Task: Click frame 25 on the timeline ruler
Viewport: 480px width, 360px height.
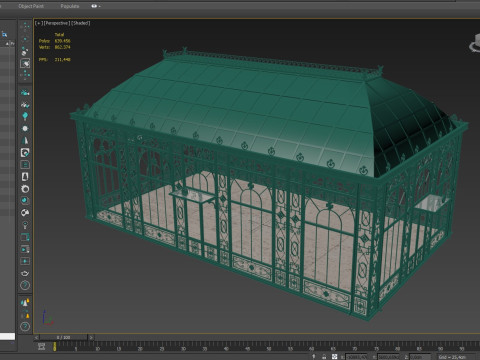Action: coord(162,349)
